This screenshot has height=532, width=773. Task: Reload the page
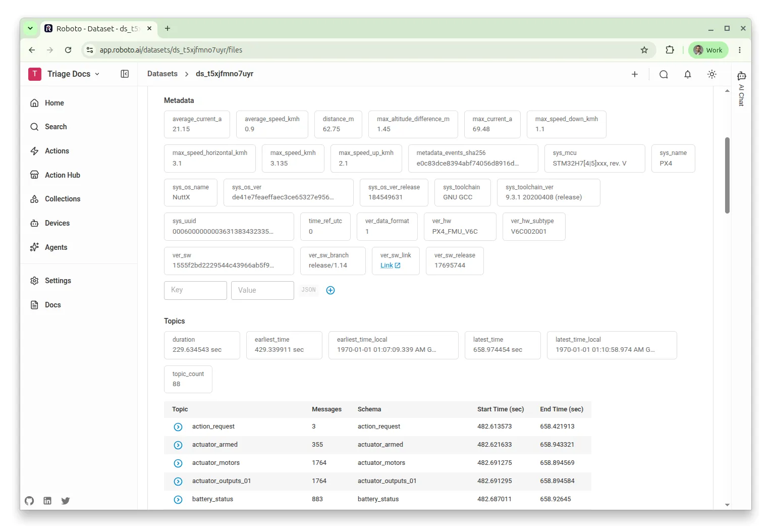[x=68, y=50]
